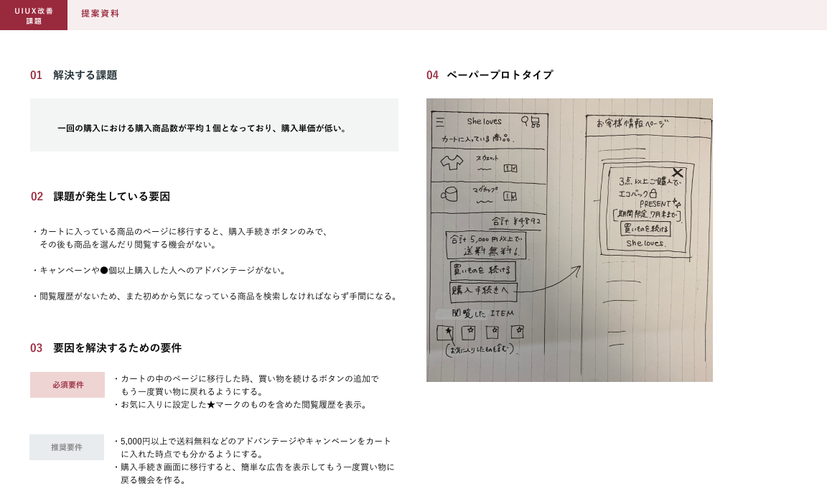Click the UIUX改善課題 header tab
The height and width of the screenshot is (504, 827).
click(34, 15)
